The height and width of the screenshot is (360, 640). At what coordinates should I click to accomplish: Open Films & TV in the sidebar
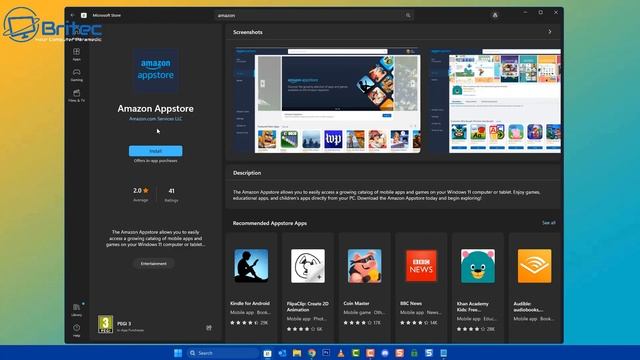[x=76, y=96]
